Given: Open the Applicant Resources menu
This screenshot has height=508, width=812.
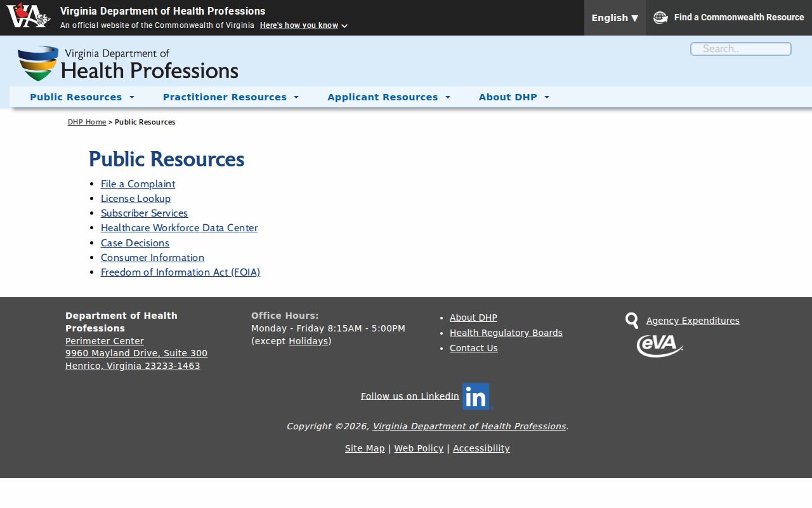Looking at the screenshot, I should point(389,97).
